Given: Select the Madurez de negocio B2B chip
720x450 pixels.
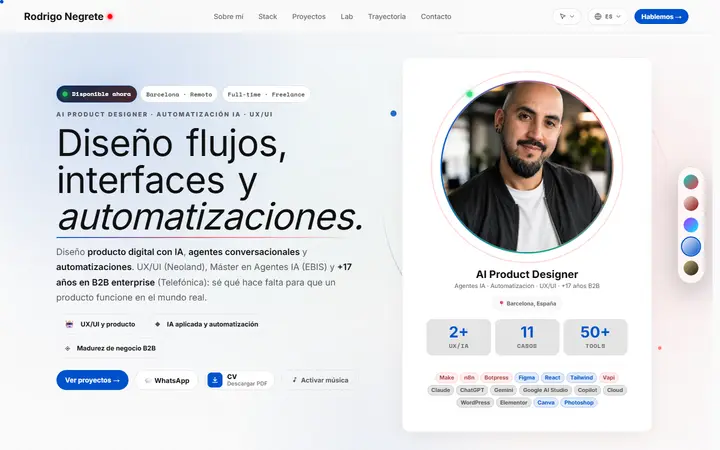Looking at the screenshot, I should click(x=110, y=348).
